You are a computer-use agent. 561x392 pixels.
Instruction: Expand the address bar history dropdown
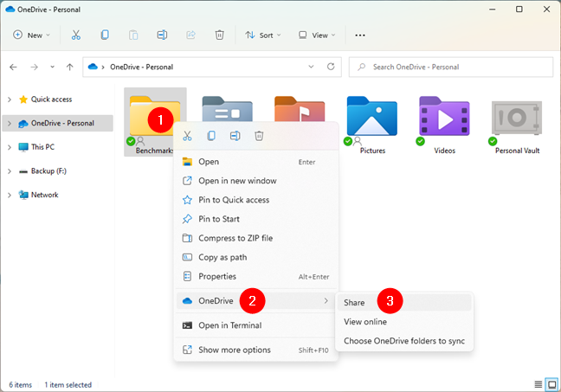point(311,67)
